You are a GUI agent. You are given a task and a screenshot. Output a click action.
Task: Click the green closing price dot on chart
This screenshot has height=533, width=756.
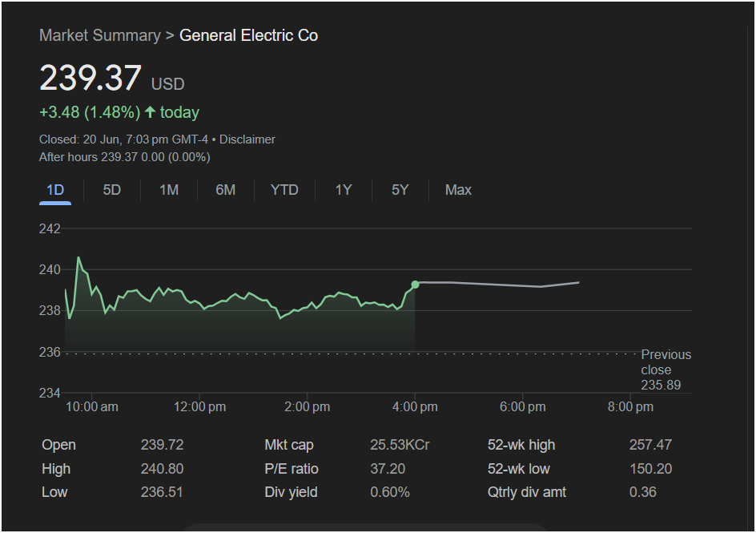pyautogui.click(x=415, y=285)
